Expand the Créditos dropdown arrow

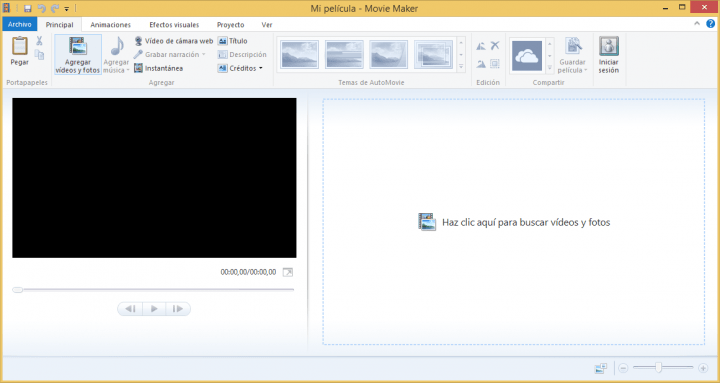pos(260,68)
